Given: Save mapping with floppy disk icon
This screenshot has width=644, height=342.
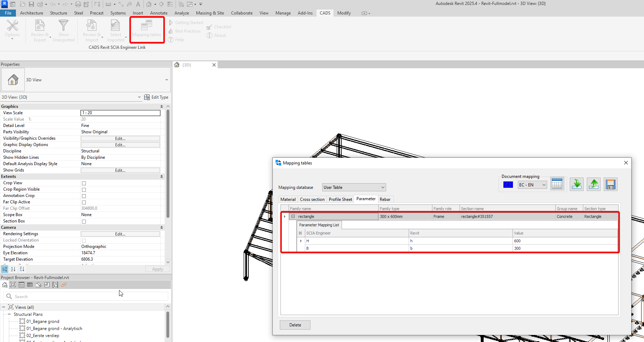Looking at the screenshot, I should point(610,184).
